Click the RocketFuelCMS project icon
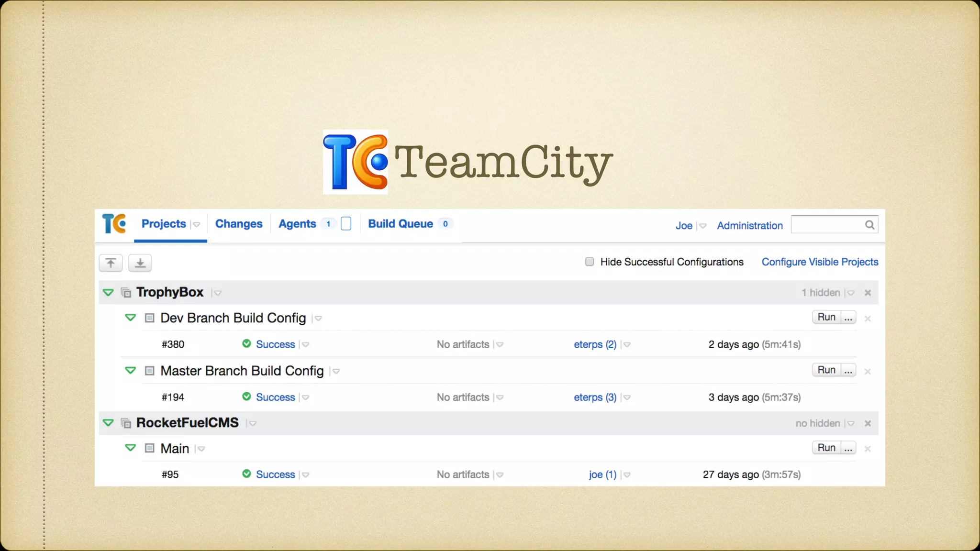Viewport: 980px width, 551px height. point(126,423)
